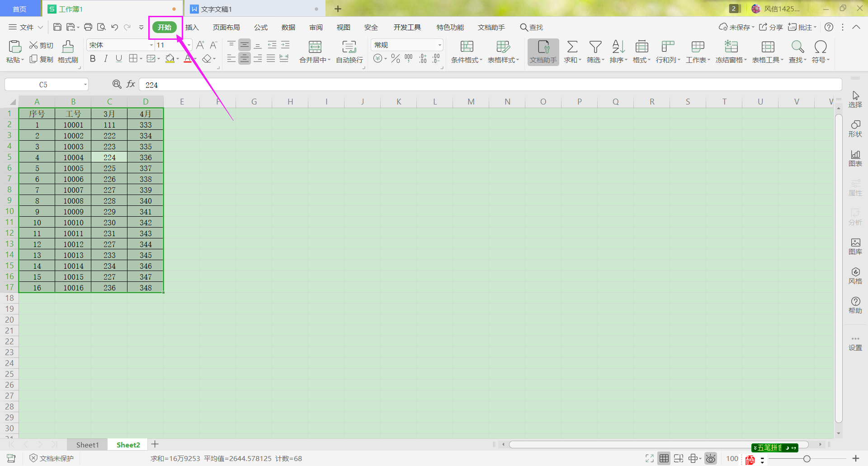Click the Format Painter (格式刷) icon

[68, 47]
